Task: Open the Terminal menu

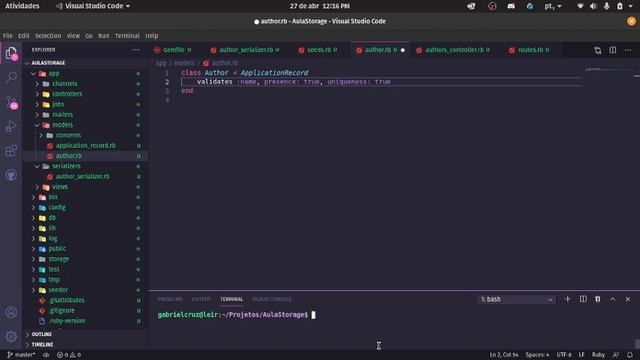Action: click(127, 36)
